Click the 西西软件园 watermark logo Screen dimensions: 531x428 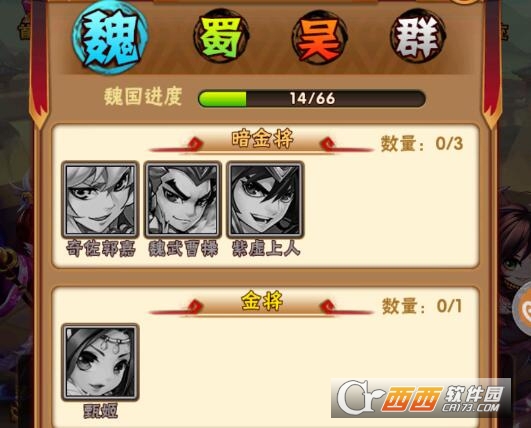click(x=421, y=398)
